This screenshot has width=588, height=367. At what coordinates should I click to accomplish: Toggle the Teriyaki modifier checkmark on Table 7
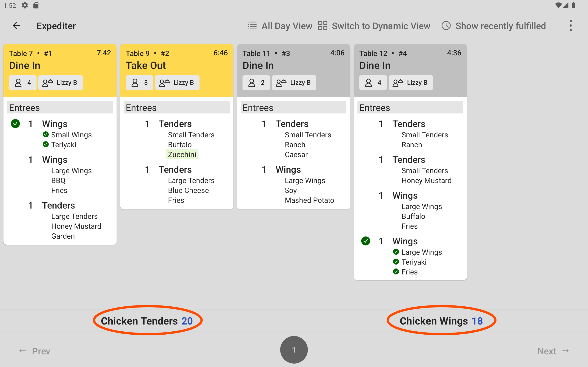pos(46,144)
